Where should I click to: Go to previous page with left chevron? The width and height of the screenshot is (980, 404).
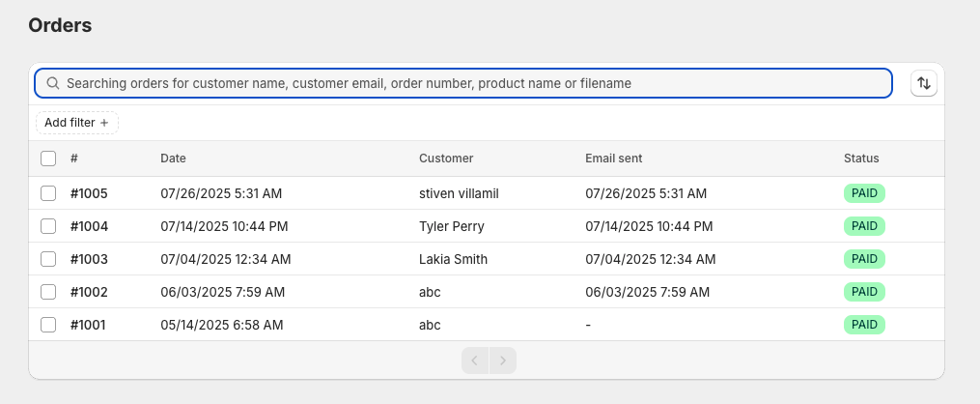(x=475, y=361)
